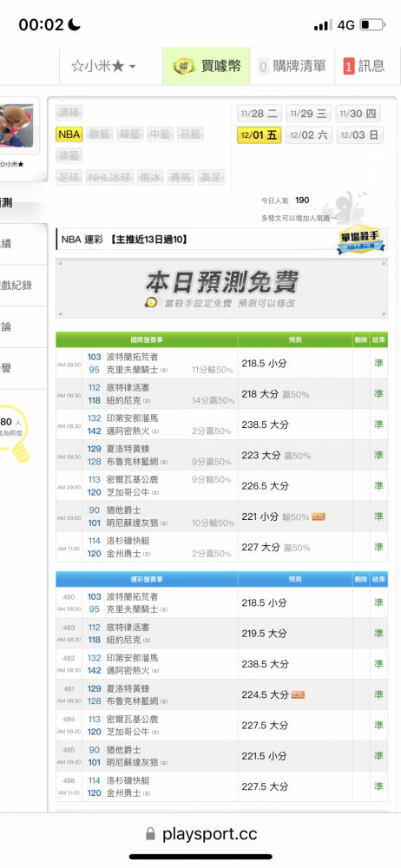Open the 購牌清單 list
The height and width of the screenshot is (868, 401).
292,67
